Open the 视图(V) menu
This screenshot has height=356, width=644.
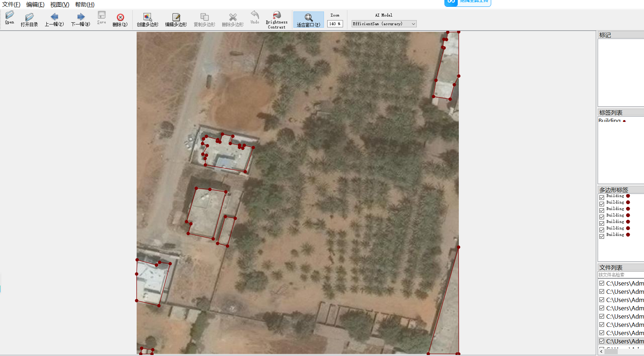tap(60, 4)
